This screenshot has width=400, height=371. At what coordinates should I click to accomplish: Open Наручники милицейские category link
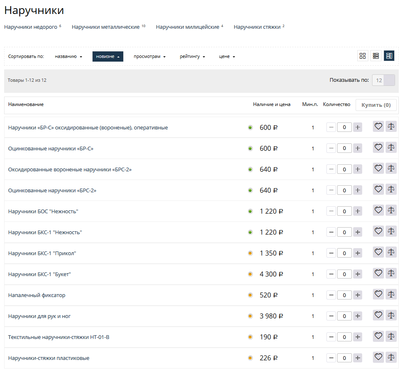189,27
